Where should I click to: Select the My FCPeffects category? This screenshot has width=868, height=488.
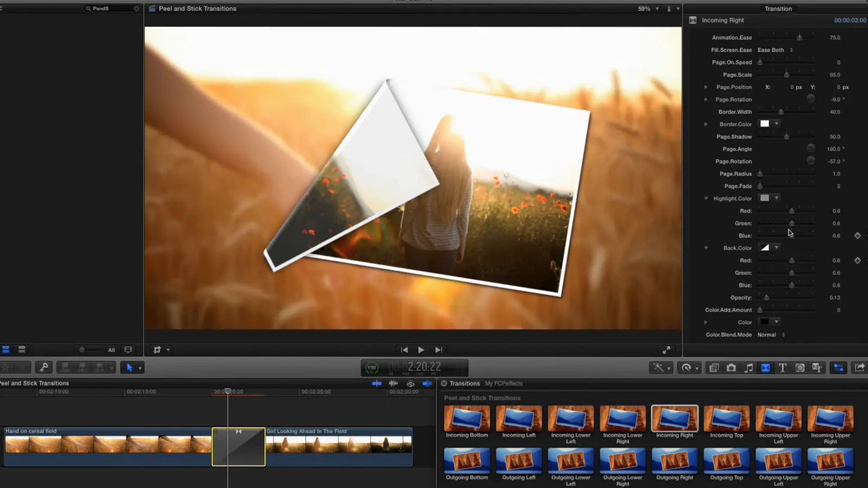pyautogui.click(x=503, y=384)
